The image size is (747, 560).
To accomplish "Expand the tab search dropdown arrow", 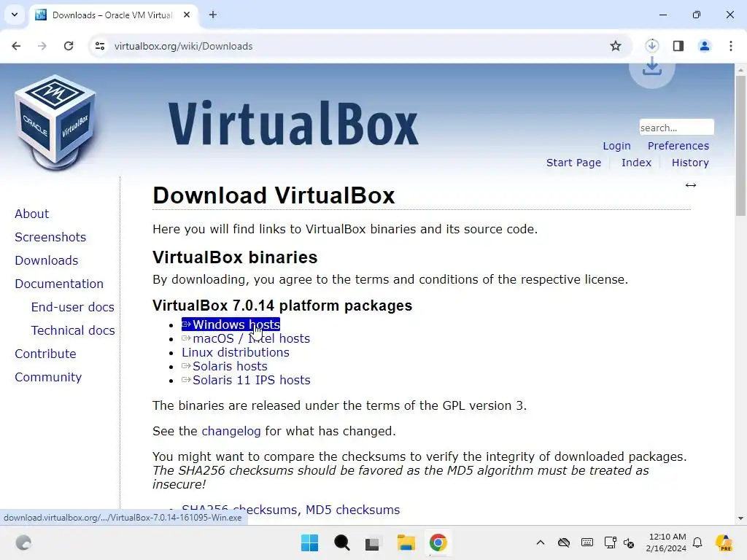I will [15, 15].
